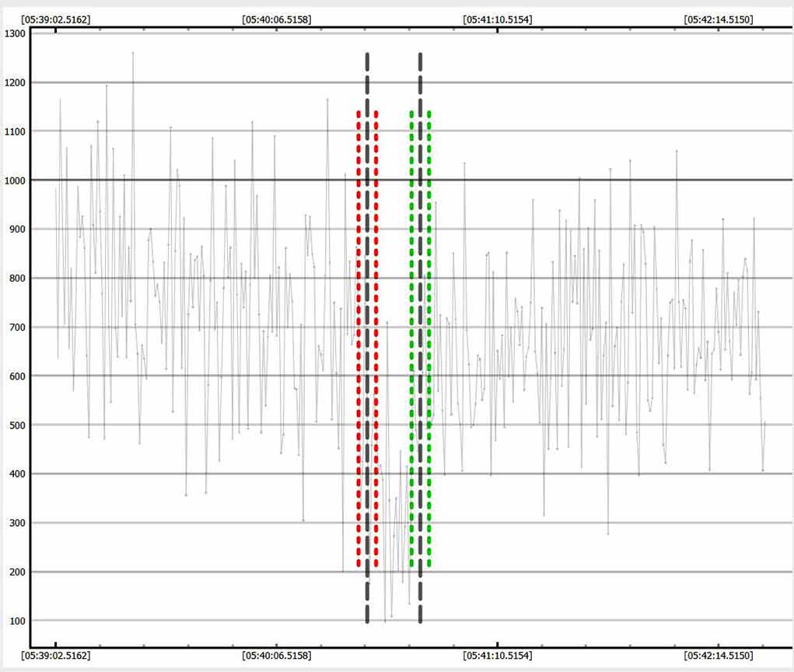
Task: Click the bottom time label 05:40:06.5158
Action: point(277,656)
